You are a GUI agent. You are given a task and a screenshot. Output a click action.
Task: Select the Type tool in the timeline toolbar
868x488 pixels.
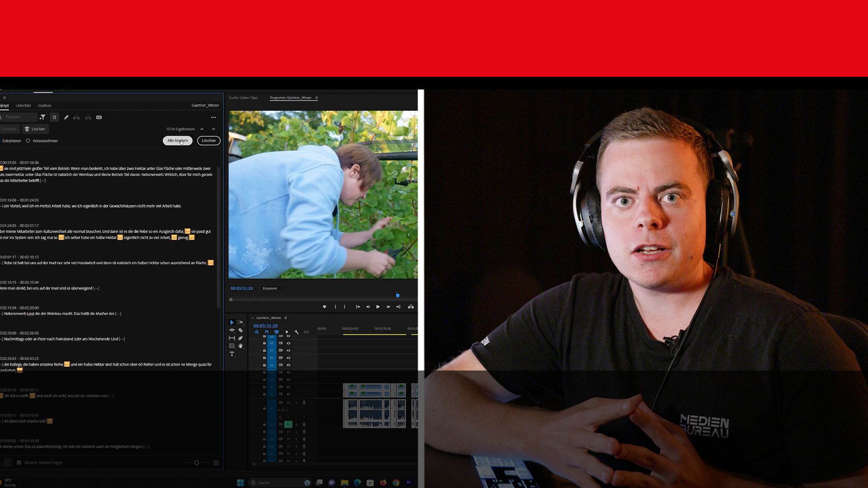(232, 353)
